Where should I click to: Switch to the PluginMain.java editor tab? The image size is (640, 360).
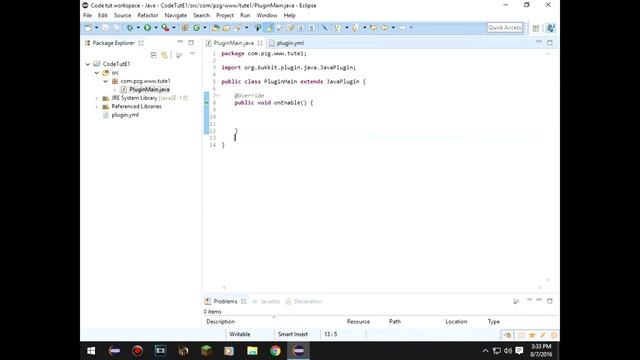click(233, 43)
